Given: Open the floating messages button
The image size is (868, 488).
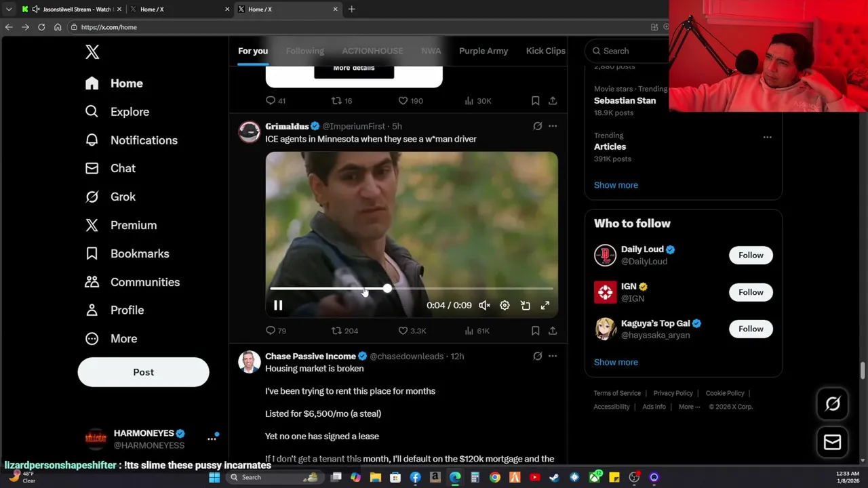Looking at the screenshot, I should (x=832, y=442).
